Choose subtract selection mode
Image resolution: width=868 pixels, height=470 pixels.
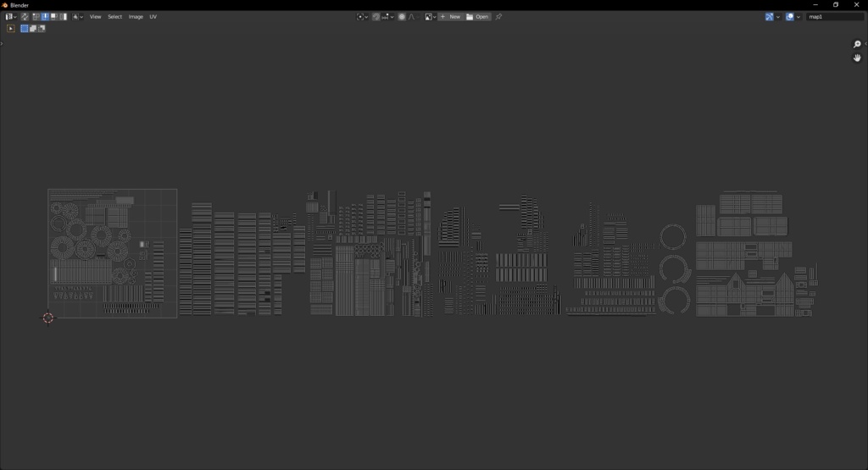coord(42,28)
